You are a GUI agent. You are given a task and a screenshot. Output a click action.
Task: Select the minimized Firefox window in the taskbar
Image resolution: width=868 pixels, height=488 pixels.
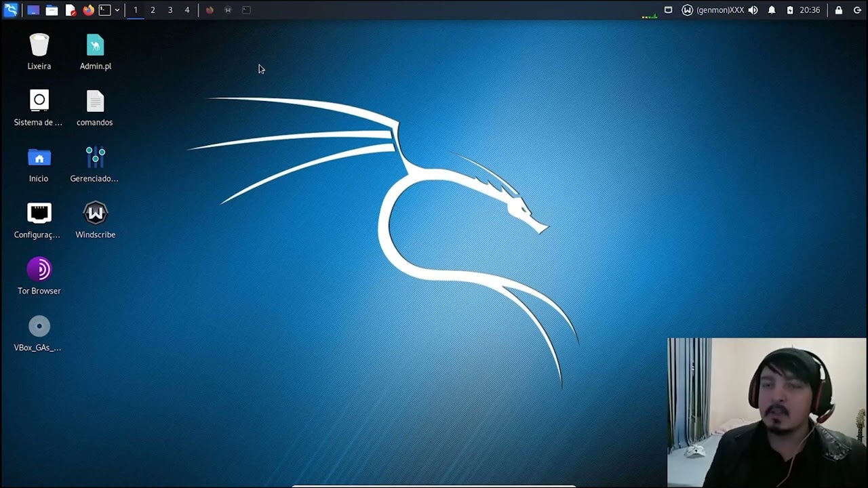pyautogui.click(x=210, y=10)
